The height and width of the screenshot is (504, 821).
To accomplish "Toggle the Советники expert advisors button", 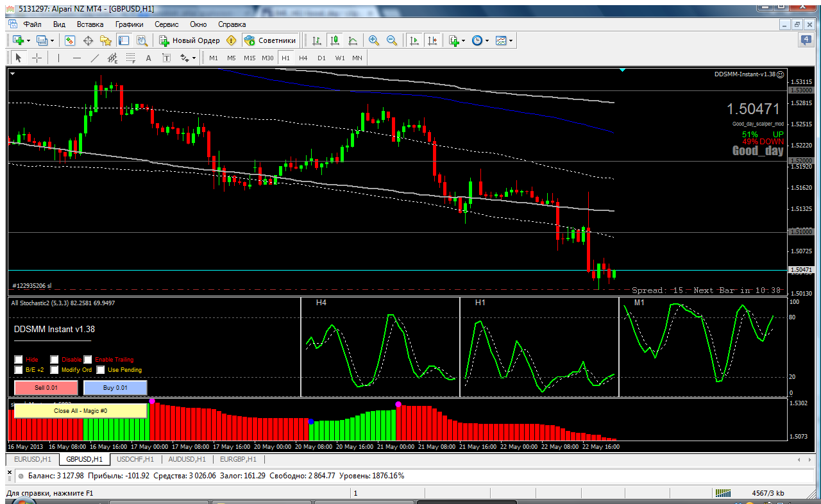I will pyautogui.click(x=271, y=40).
